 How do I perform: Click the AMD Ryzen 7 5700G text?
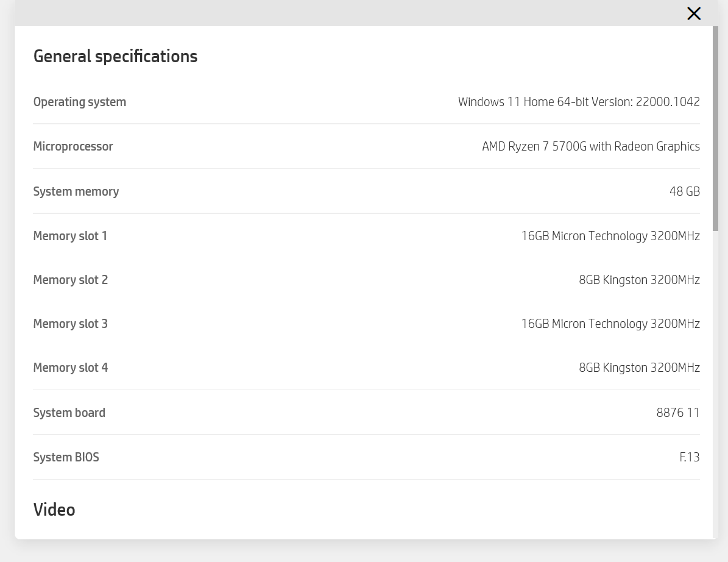pyautogui.click(x=590, y=146)
